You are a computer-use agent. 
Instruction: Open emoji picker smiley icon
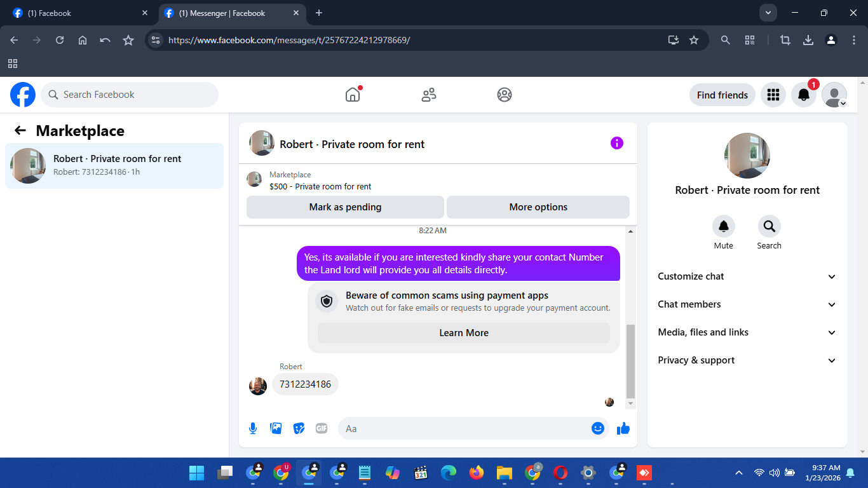tap(597, 428)
